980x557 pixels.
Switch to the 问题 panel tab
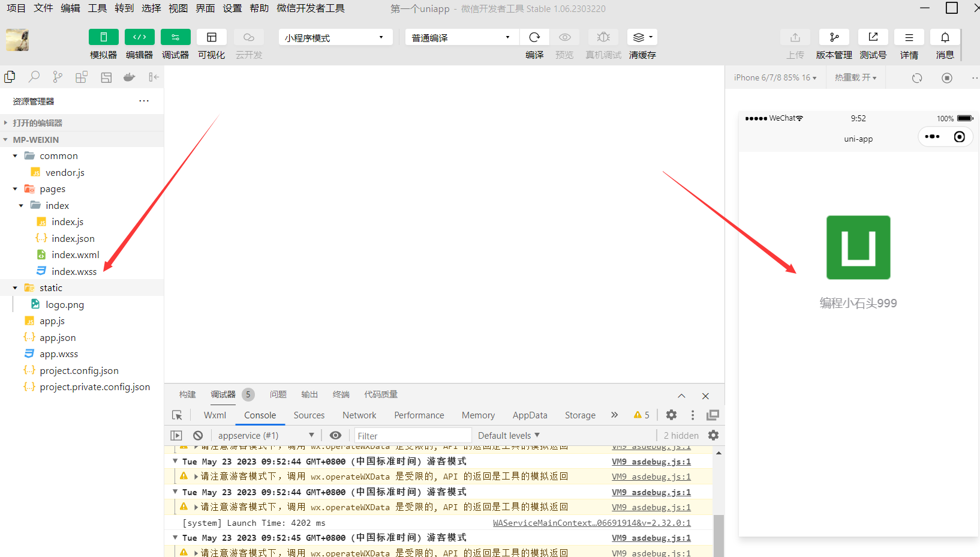click(278, 394)
